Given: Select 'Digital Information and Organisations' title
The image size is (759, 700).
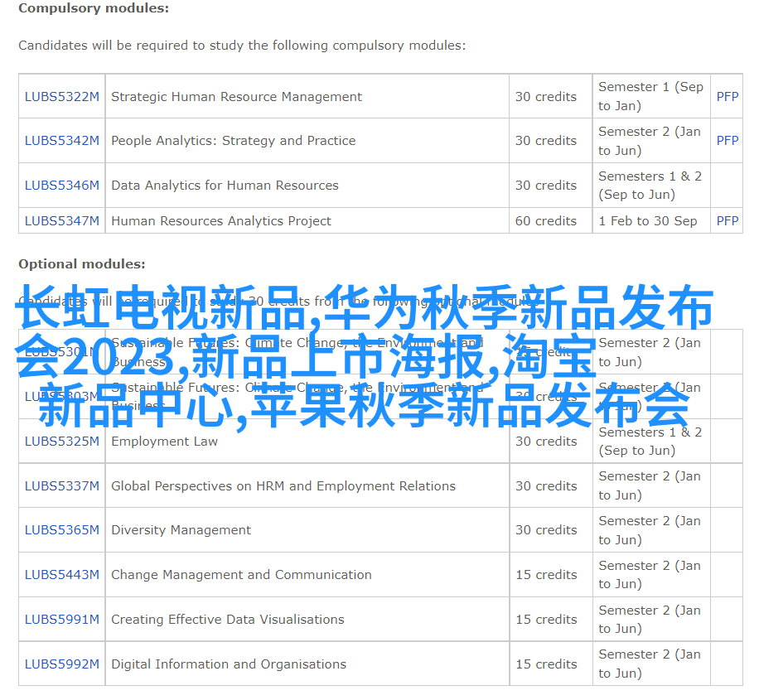Looking at the screenshot, I should [229, 664].
